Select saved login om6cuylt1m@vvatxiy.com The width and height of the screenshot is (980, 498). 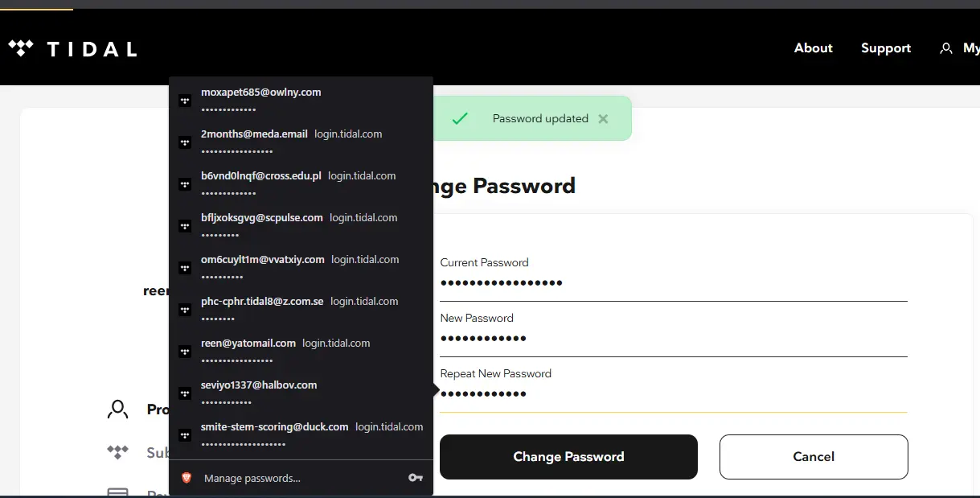[301, 266]
